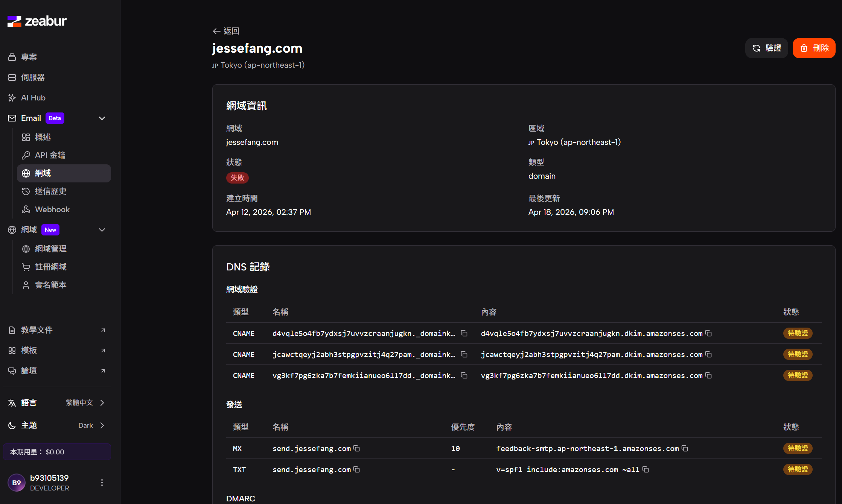
Task: Open 教學文件 documentation external link
Action: coord(56,330)
